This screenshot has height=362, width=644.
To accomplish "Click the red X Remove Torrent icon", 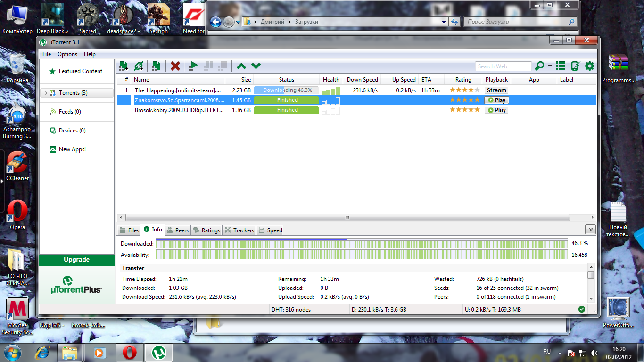I will (175, 66).
